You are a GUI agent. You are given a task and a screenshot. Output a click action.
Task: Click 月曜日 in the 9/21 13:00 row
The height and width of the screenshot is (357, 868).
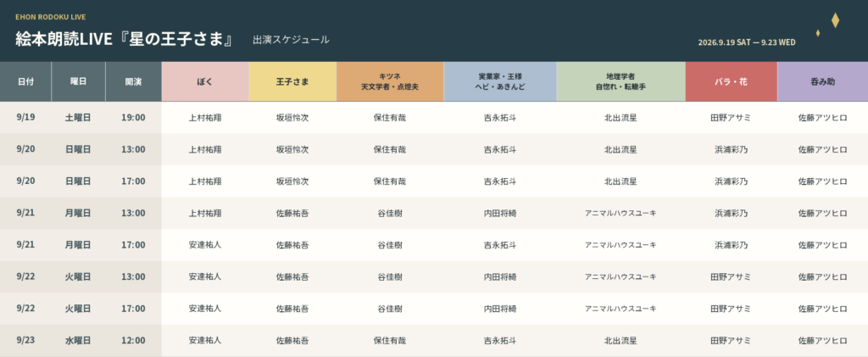click(78, 213)
